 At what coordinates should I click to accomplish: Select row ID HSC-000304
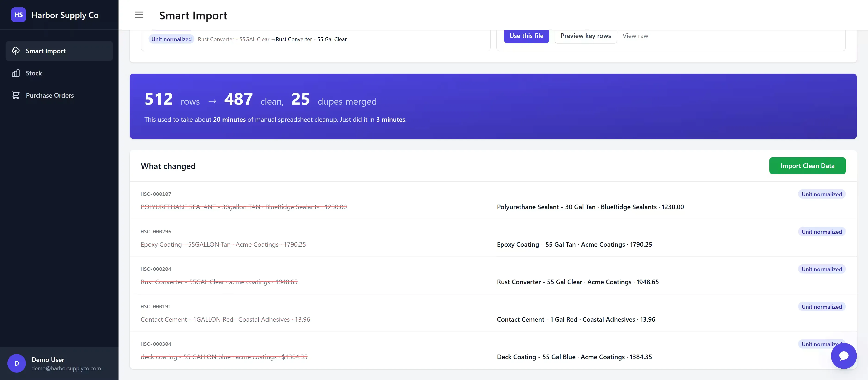156,344
